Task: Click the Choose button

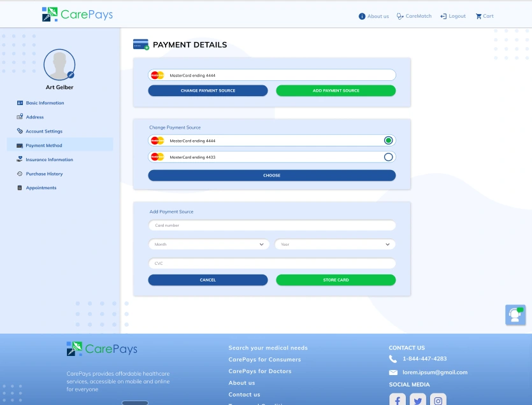Action: coord(272,175)
